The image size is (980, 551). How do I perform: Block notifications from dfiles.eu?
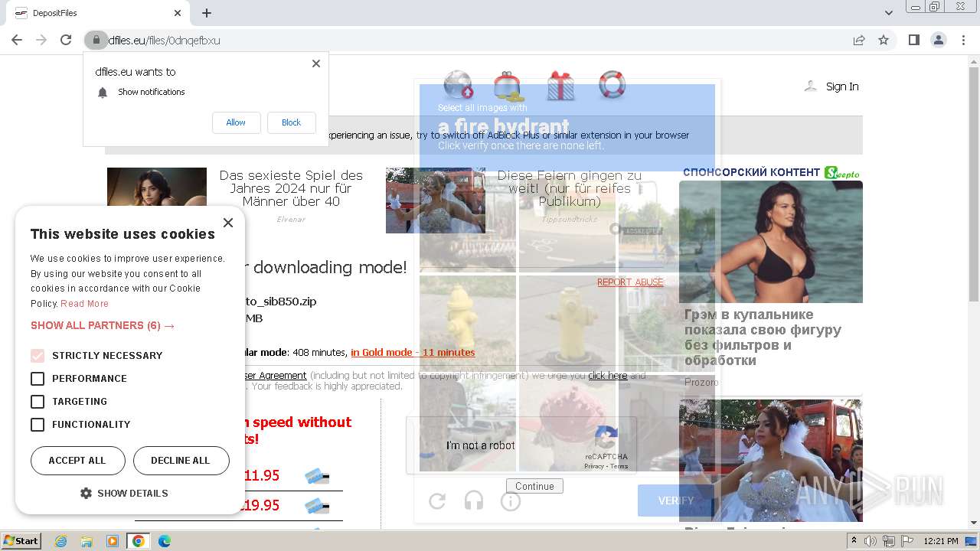tap(291, 122)
